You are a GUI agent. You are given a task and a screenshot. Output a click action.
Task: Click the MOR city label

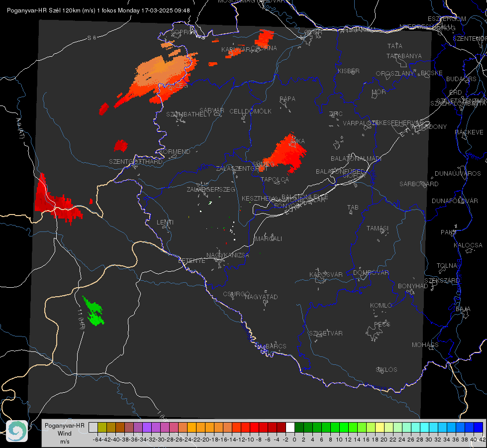[x=379, y=92]
